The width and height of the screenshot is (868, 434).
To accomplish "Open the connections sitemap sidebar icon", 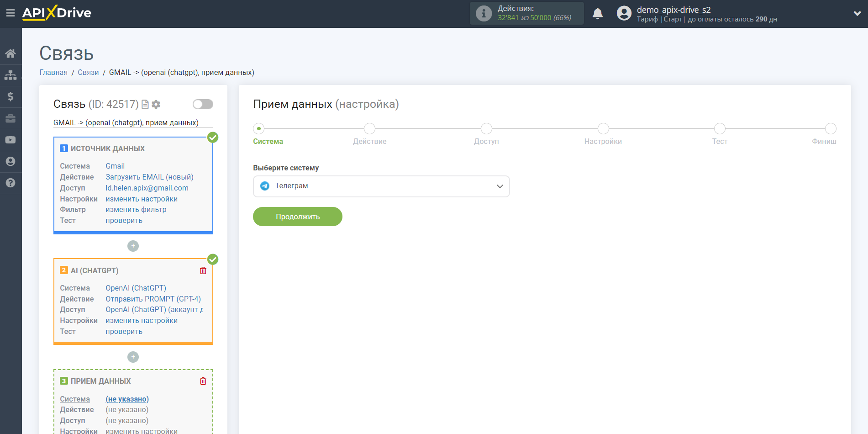I will [x=11, y=75].
